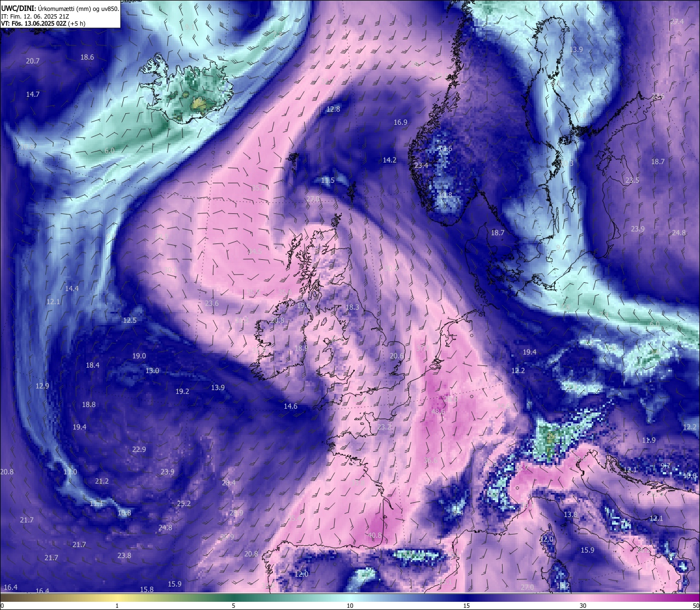This screenshot has height=610, width=700.
Task: Click the 28.4 label west of Biscay
Action: click(229, 483)
